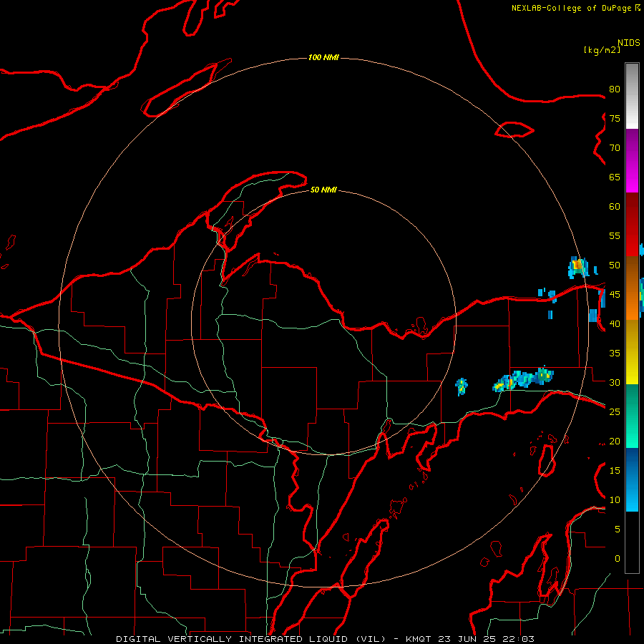The height and width of the screenshot is (644, 644).
Task: Click the yellow segment of the color bar
Action: tap(632, 352)
